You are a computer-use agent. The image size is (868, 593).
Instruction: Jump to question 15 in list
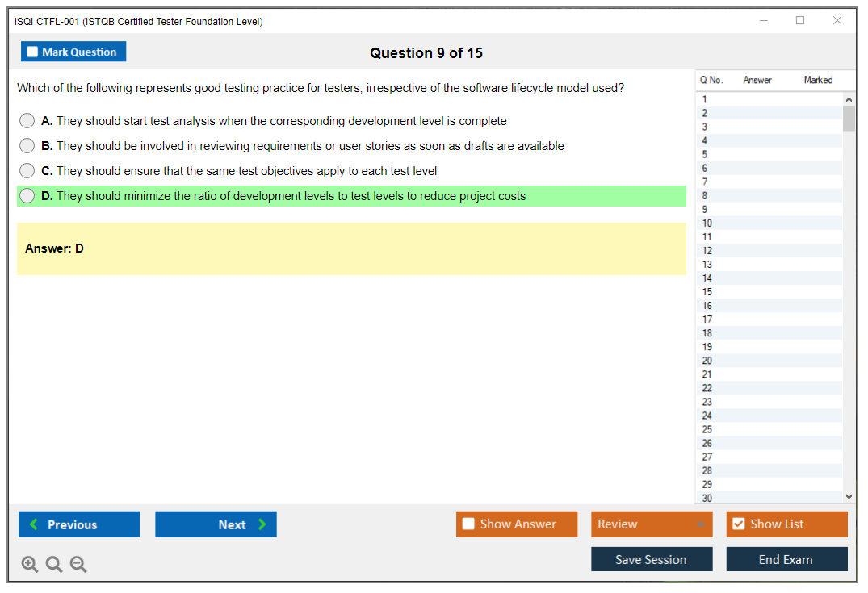tap(707, 292)
